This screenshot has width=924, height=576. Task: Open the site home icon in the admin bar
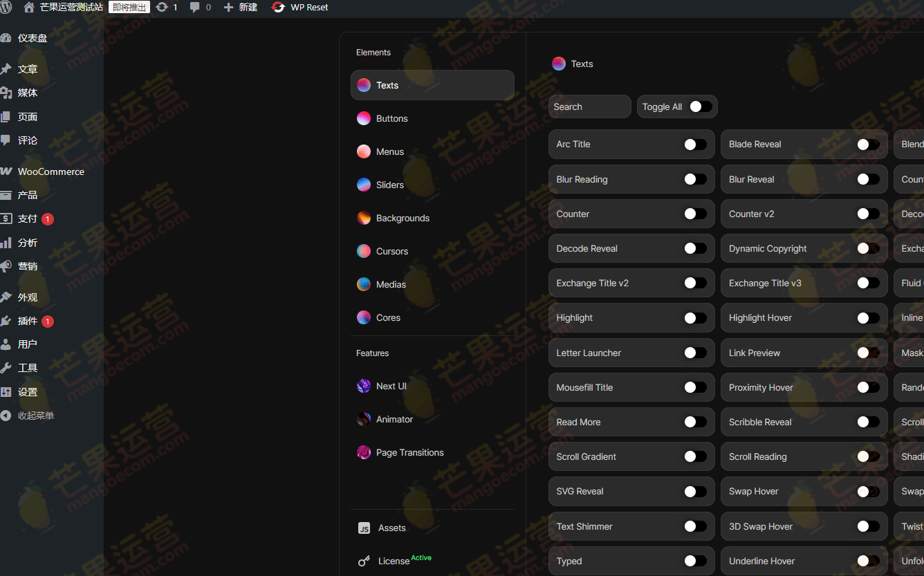click(x=29, y=7)
